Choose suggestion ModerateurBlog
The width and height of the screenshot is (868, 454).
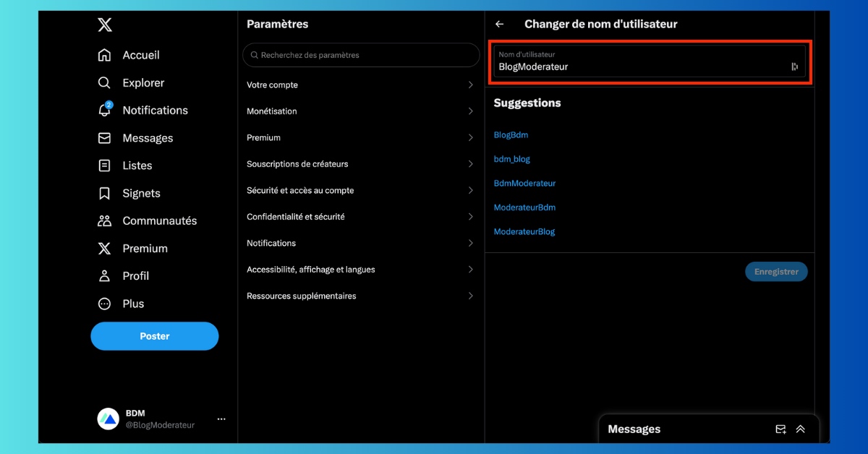tap(524, 232)
